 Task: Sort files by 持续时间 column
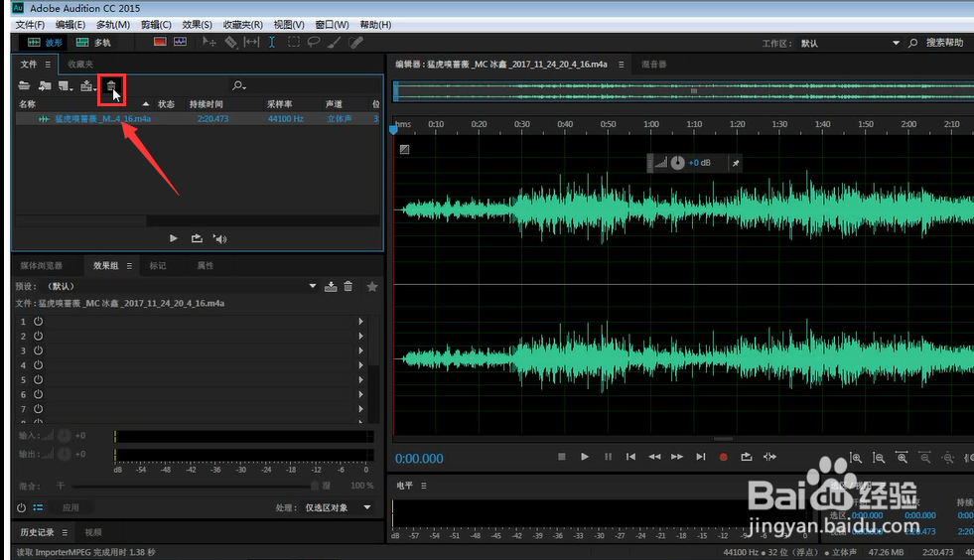[206, 104]
